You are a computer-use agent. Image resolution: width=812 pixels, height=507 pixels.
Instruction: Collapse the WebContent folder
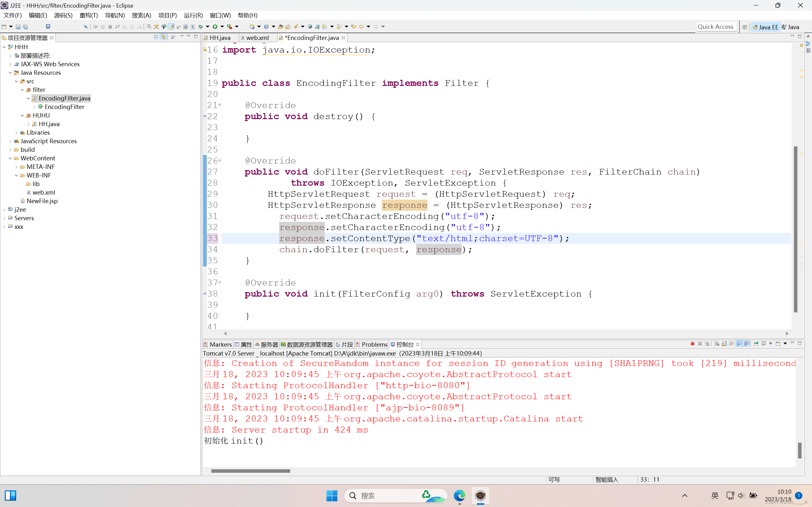click(x=10, y=158)
